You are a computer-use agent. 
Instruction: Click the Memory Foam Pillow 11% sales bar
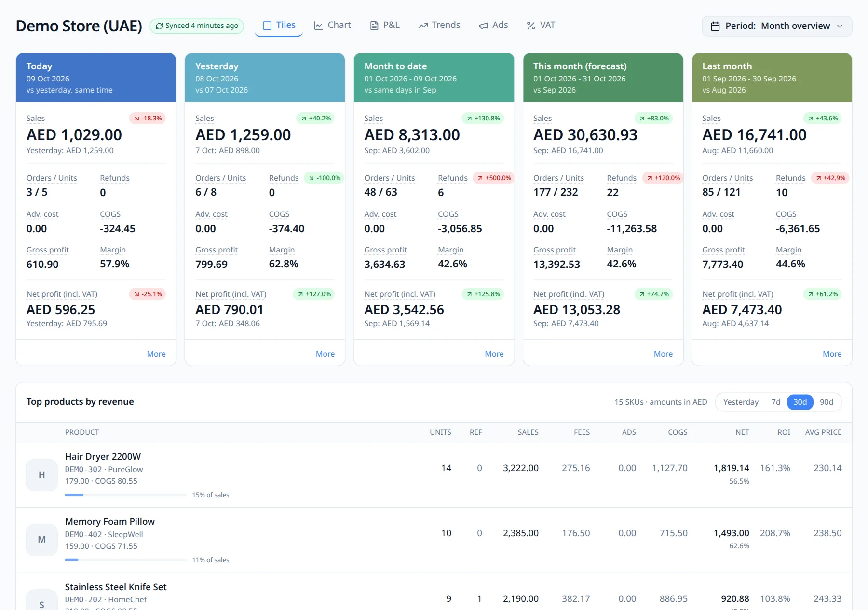click(x=126, y=560)
